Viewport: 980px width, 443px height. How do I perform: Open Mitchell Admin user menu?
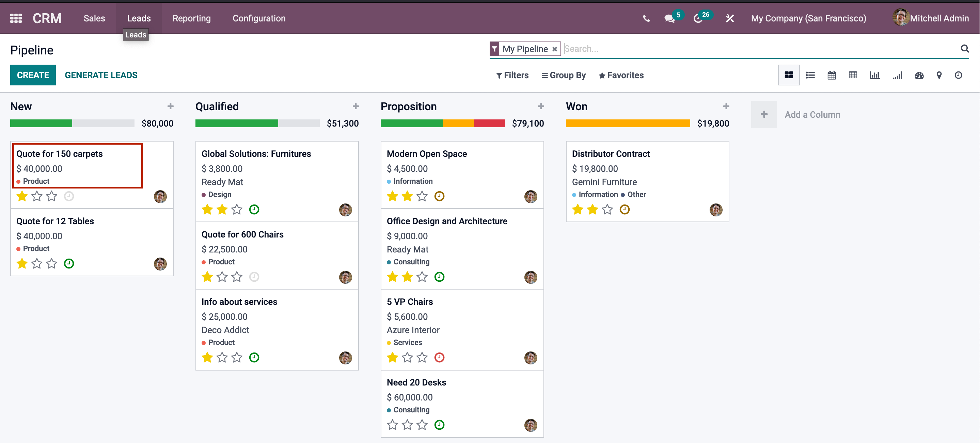pyautogui.click(x=931, y=18)
